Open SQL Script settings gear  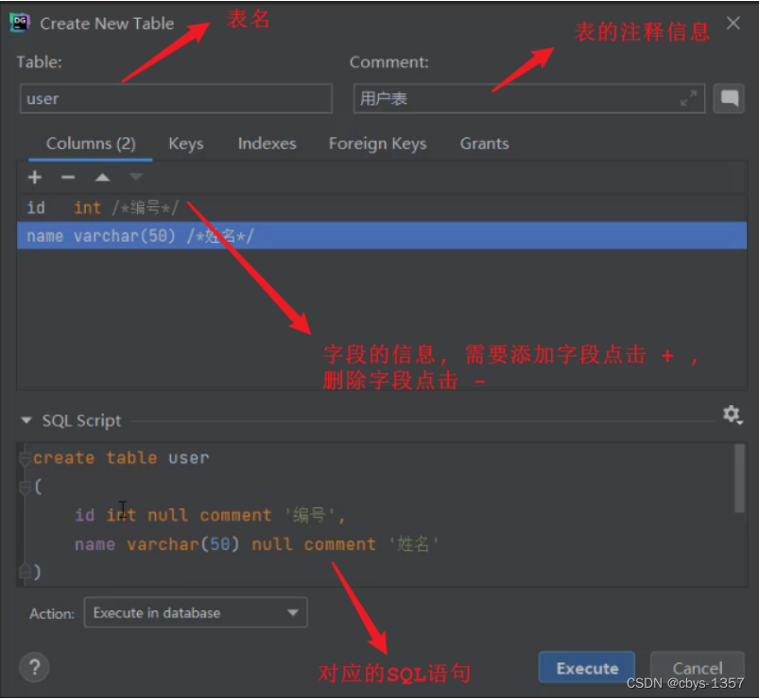733,415
